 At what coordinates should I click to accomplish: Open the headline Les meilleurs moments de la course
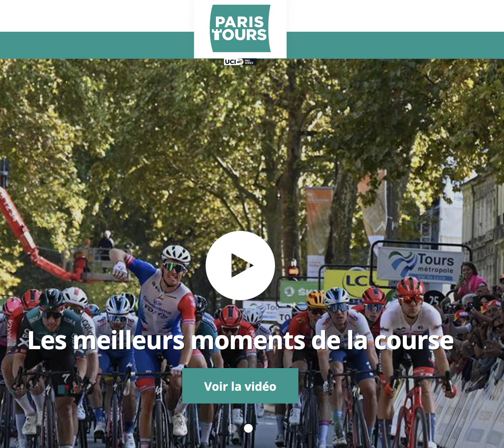coord(240,340)
